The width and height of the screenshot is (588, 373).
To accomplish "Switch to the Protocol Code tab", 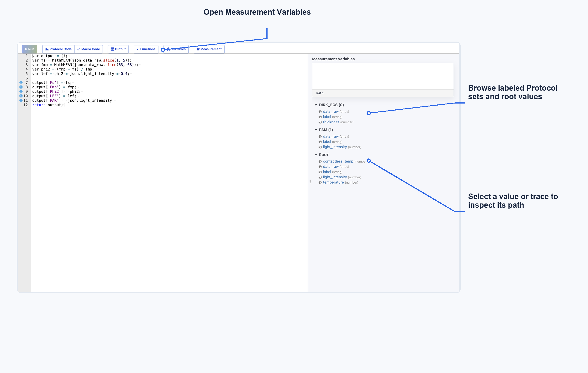I will tap(58, 49).
